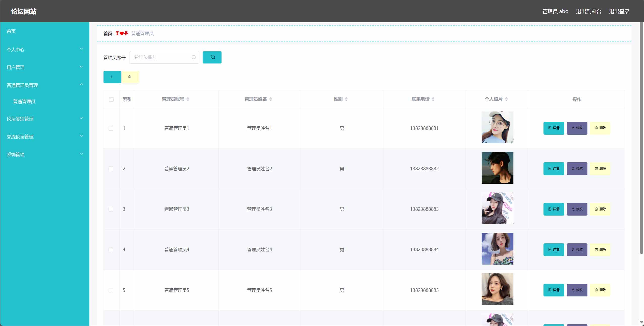Select the 普通管理员 submenu item
Image resolution: width=644 pixels, height=326 pixels.
pos(45,101)
